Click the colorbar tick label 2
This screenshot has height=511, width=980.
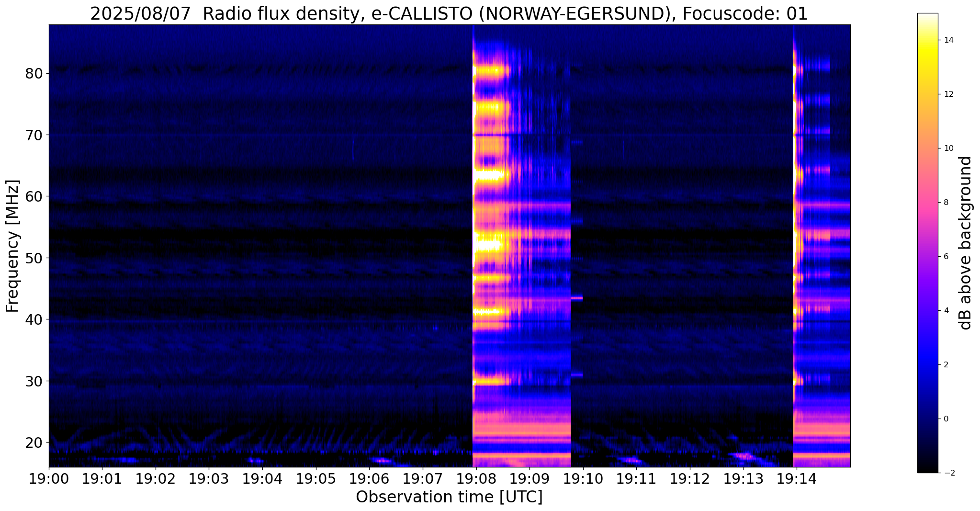[x=946, y=365]
